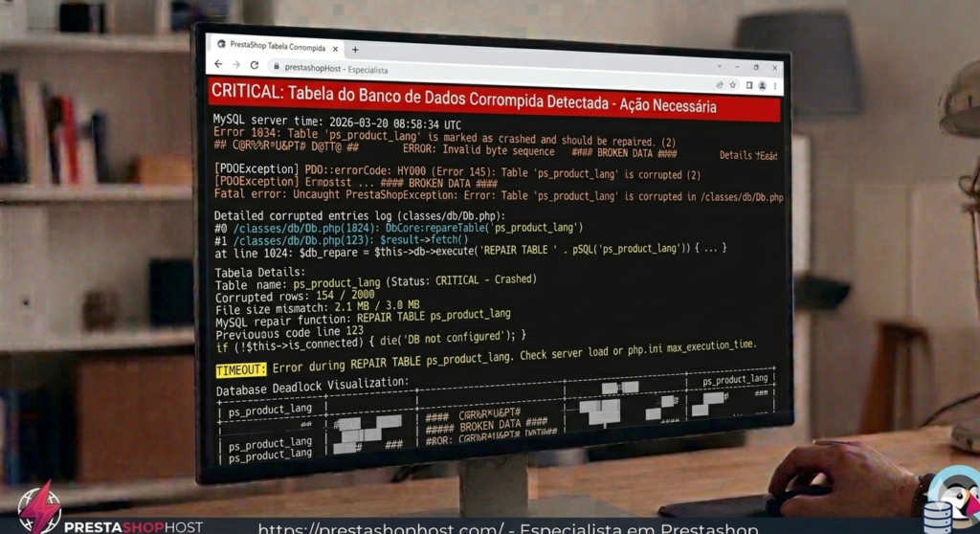This screenshot has width=980, height=534.
Task: Click 'MySQL repair function: REPAIR TABLE' line
Action: click(363, 319)
